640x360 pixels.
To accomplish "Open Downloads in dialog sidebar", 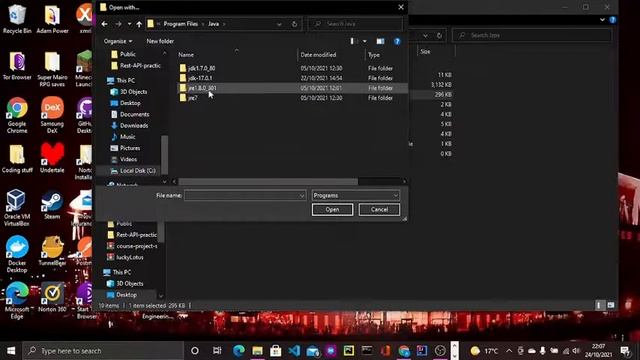I will click(134, 126).
